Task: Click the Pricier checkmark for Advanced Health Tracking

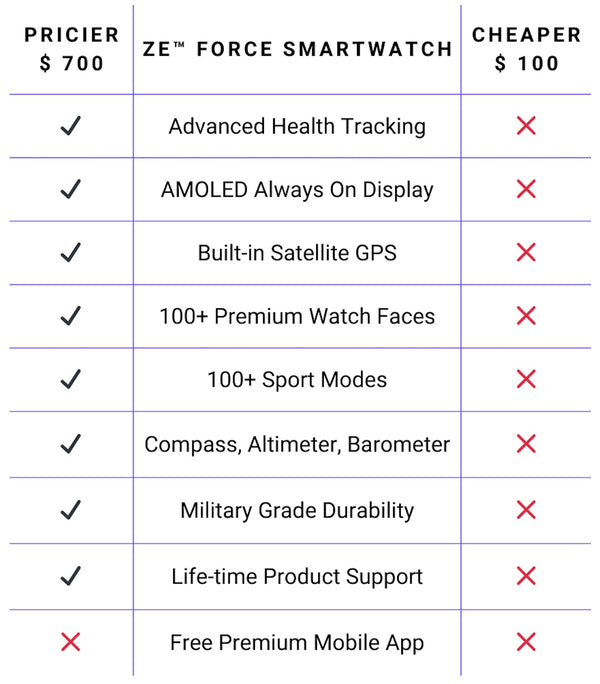Action: [70, 126]
